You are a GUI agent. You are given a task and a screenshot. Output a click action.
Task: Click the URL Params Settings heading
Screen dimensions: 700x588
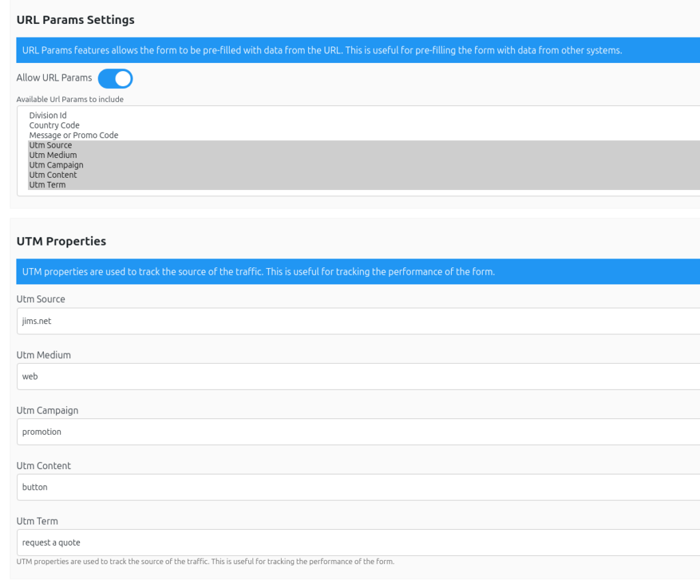coord(75,20)
